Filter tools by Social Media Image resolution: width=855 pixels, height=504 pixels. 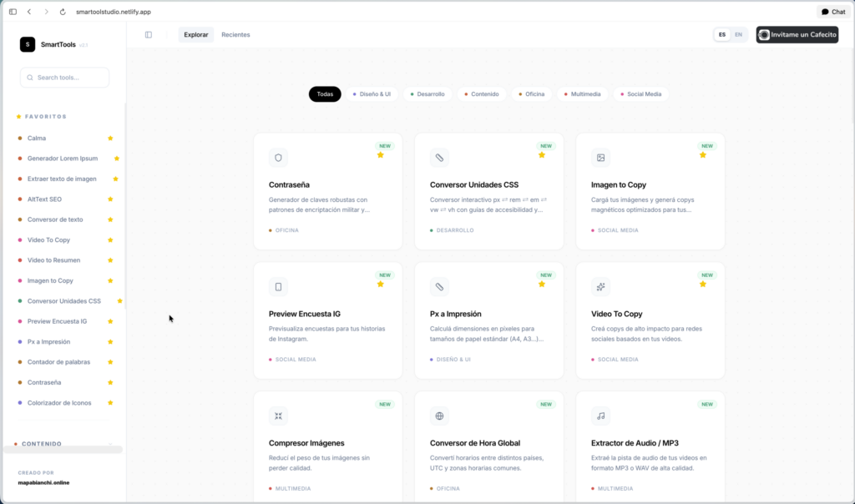(x=640, y=94)
